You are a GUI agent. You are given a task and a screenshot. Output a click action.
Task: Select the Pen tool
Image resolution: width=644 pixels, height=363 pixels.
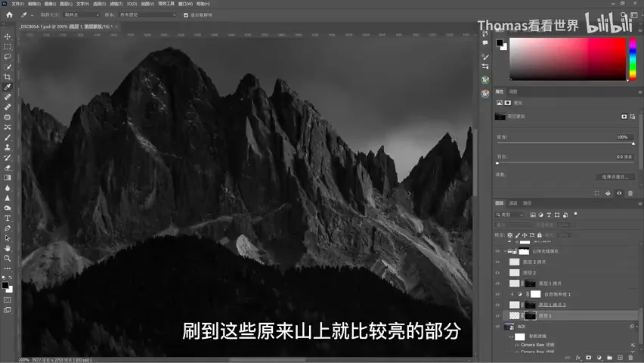[x=8, y=228]
